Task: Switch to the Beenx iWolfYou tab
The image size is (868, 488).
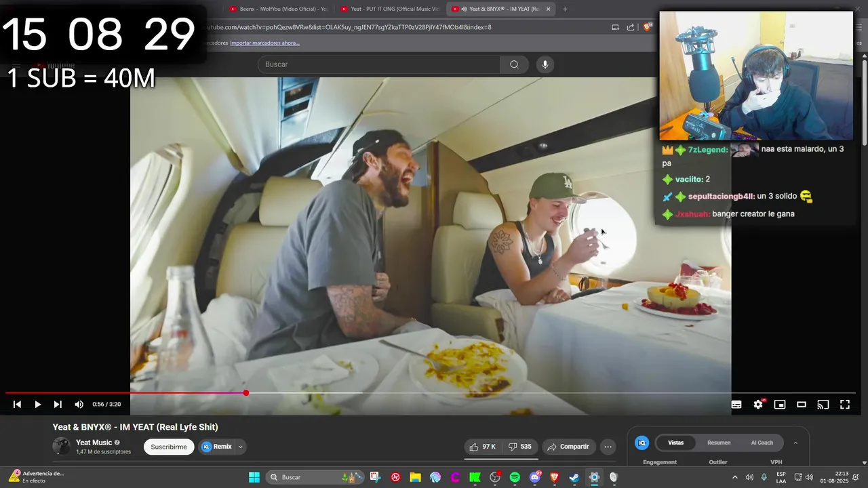Action: click(278, 9)
